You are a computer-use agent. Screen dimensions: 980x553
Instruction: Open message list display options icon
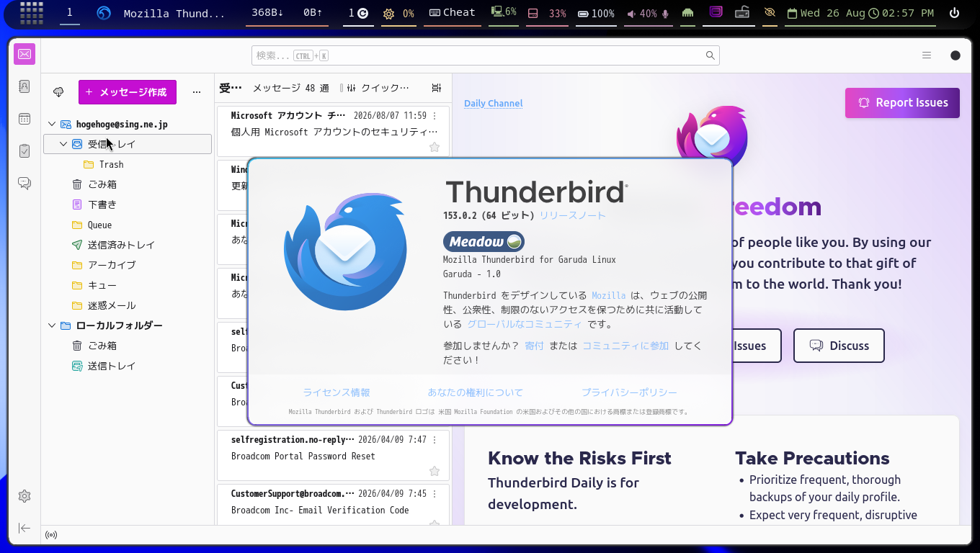coord(436,88)
